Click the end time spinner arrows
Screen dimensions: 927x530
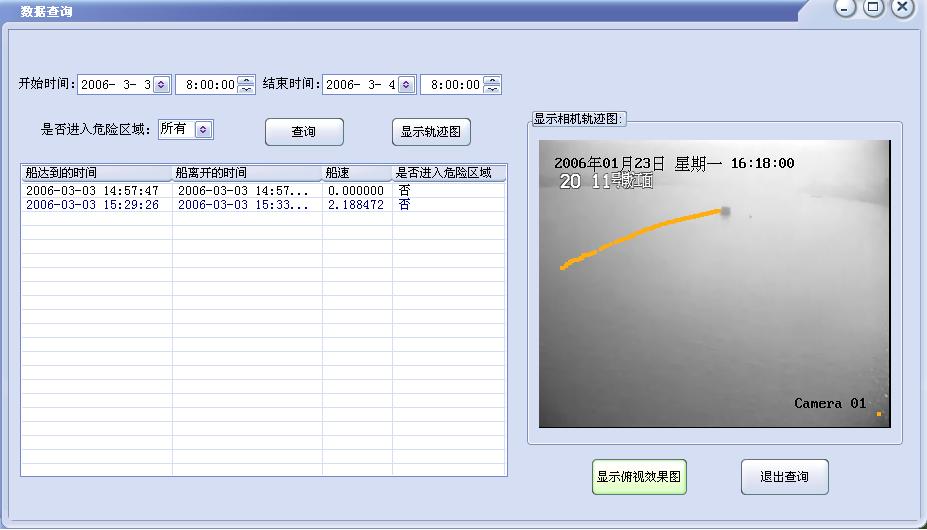pos(491,85)
